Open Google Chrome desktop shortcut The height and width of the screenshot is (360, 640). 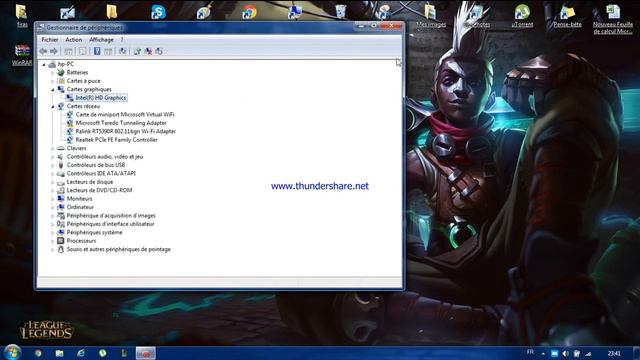tap(249, 12)
